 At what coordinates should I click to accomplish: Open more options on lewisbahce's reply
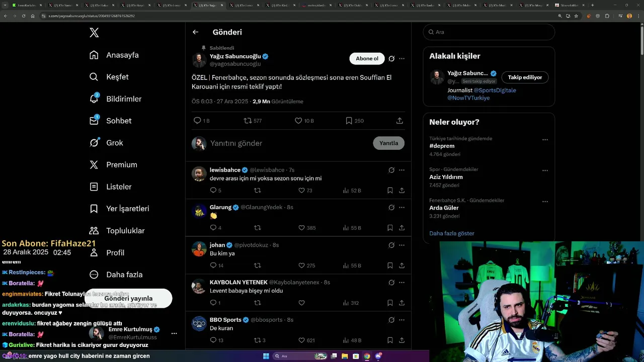pos(401,170)
